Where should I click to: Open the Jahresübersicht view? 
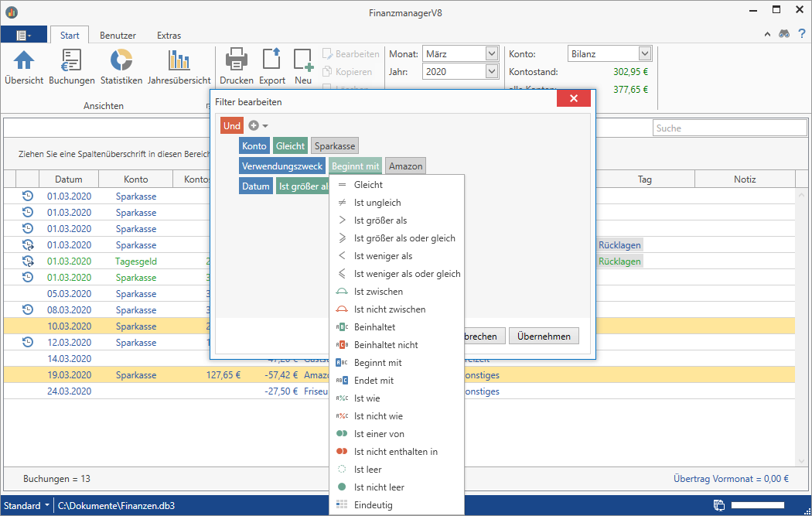(179, 67)
